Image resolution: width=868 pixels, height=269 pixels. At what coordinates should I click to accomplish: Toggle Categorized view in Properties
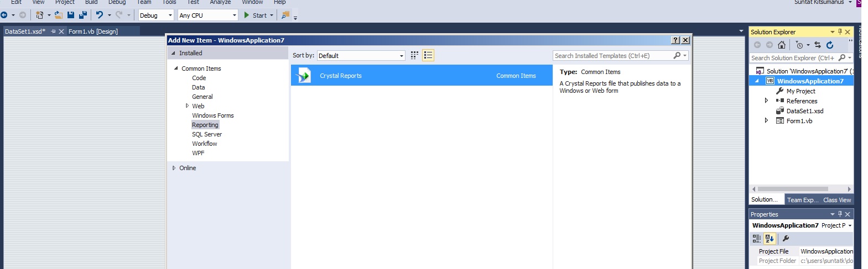(x=757, y=239)
